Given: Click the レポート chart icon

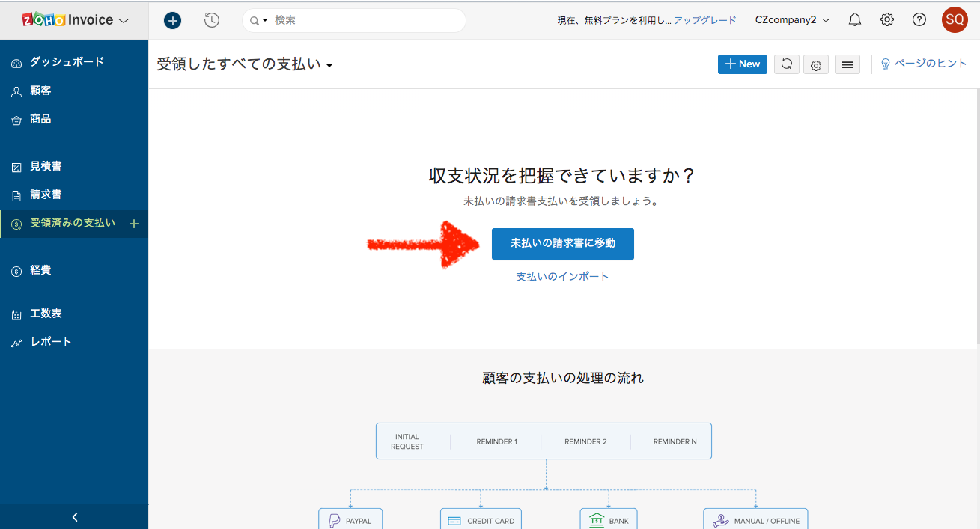Looking at the screenshot, I should pyautogui.click(x=16, y=343).
